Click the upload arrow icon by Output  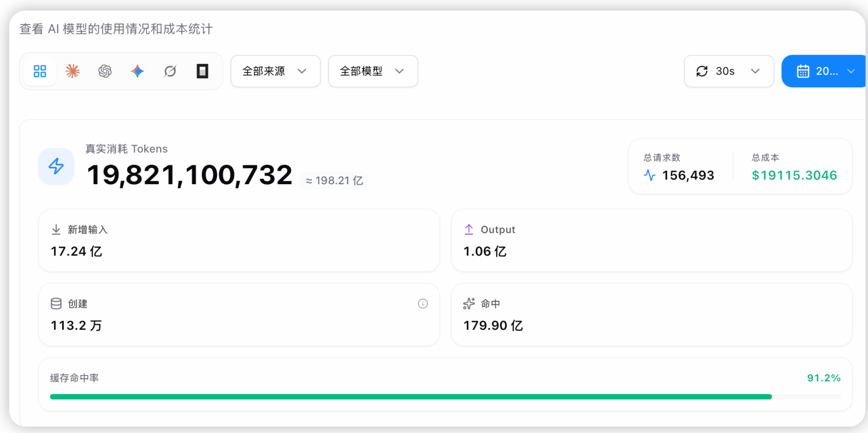click(469, 230)
